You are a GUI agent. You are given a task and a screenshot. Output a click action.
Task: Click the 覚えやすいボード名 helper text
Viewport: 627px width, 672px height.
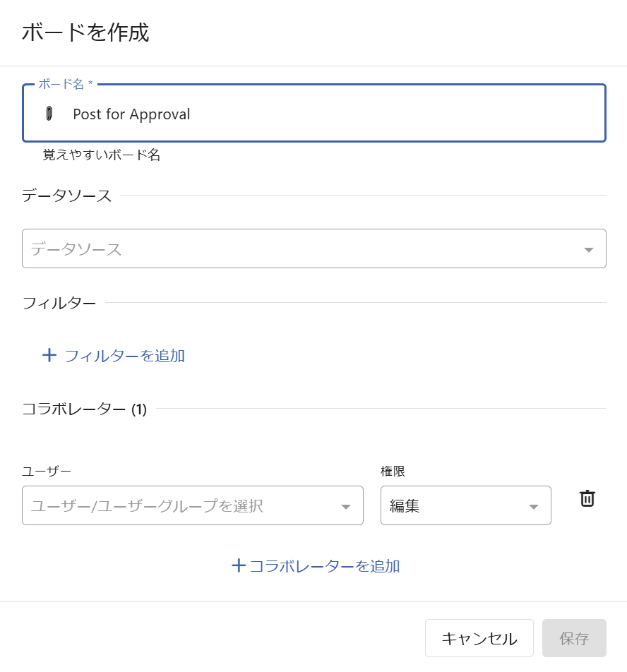[102, 155]
